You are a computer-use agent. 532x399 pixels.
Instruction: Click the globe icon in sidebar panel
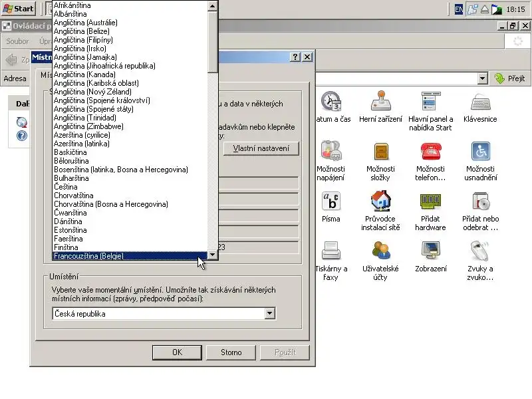[x=22, y=122]
